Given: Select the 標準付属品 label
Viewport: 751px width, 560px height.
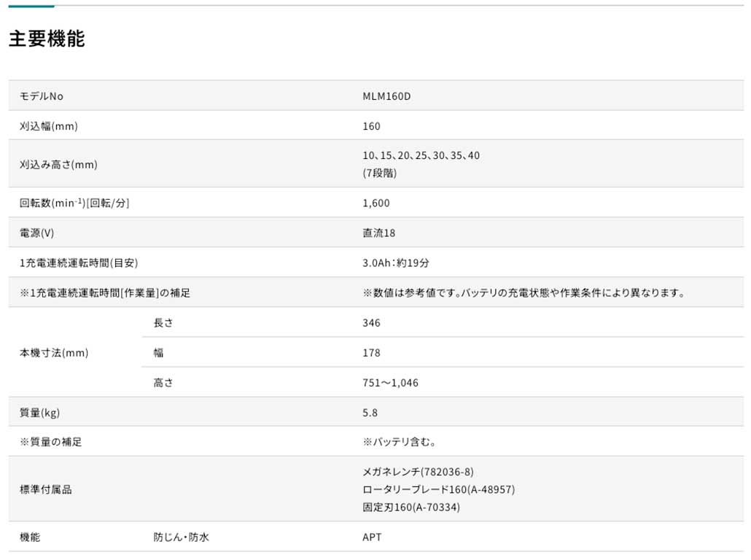Looking at the screenshot, I should click(x=45, y=489).
